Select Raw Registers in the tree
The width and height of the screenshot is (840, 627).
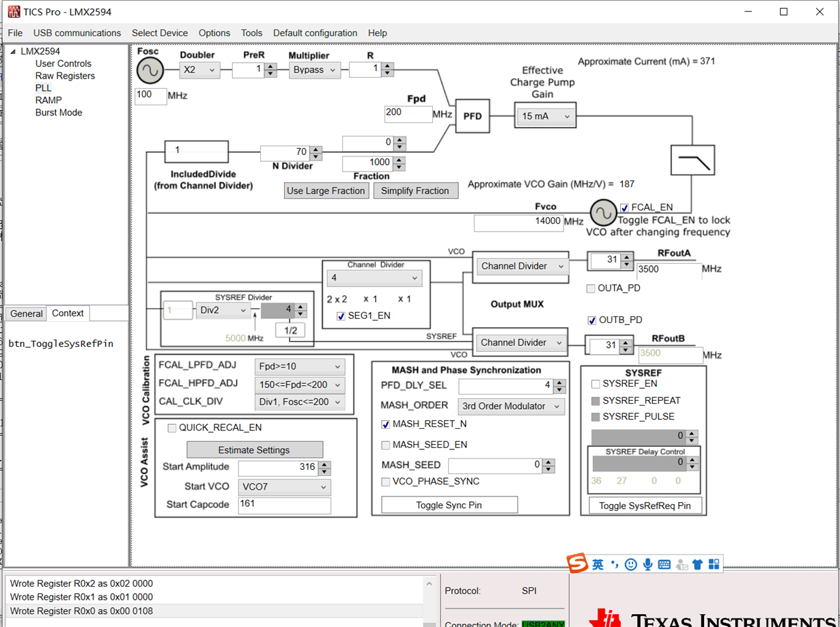[65, 76]
